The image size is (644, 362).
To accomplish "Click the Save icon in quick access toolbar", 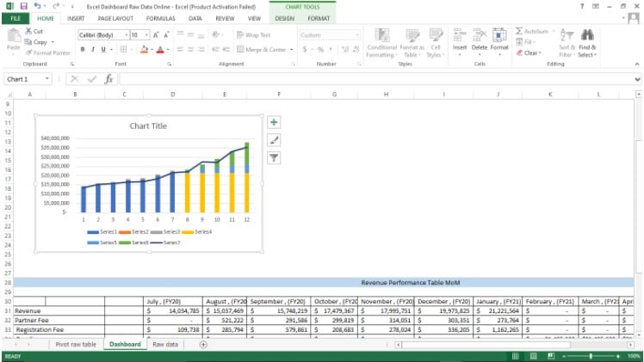I will click(x=23, y=6).
